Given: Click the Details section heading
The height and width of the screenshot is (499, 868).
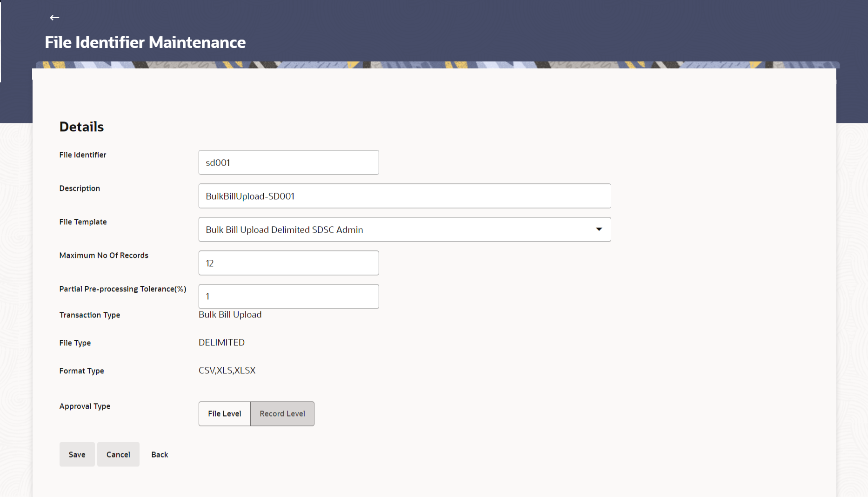Looking at the screenshot, I should click(x=81, y=127).
